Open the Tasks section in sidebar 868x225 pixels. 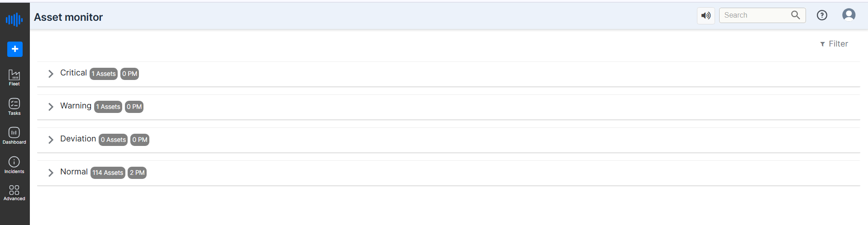click(14, 107)
